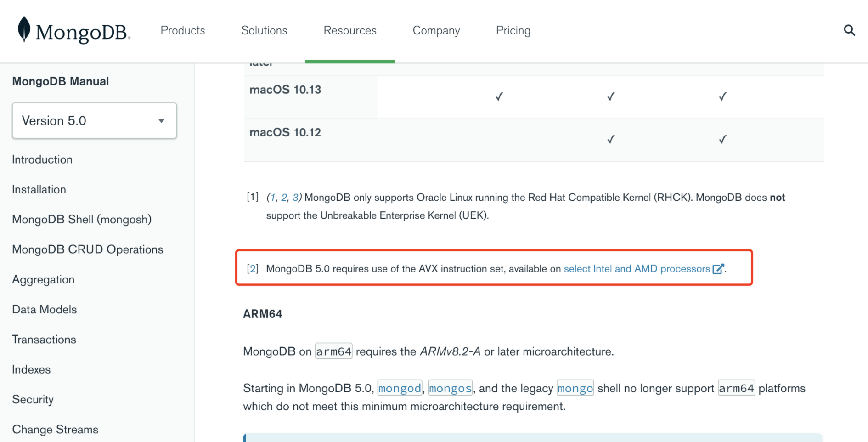The height and width of the screenshot is (442, 868).
Task: Open the Products menu
Action: point(183,30)
